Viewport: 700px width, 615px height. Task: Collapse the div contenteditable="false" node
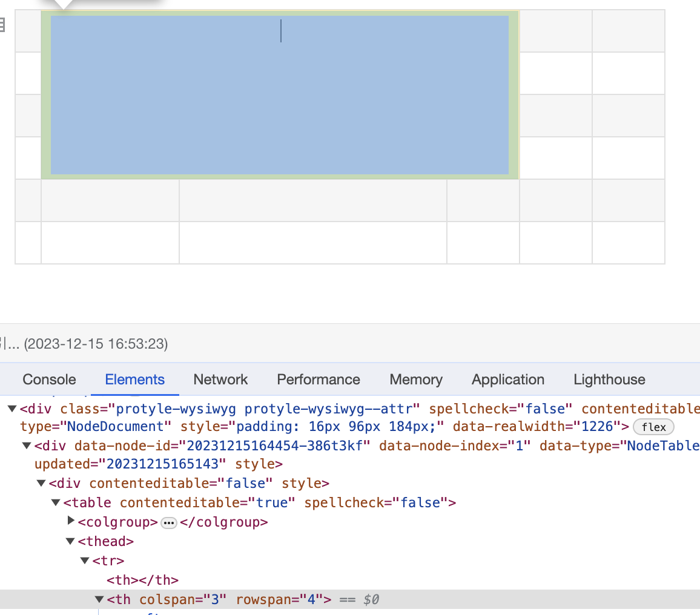tap(41, 483)
